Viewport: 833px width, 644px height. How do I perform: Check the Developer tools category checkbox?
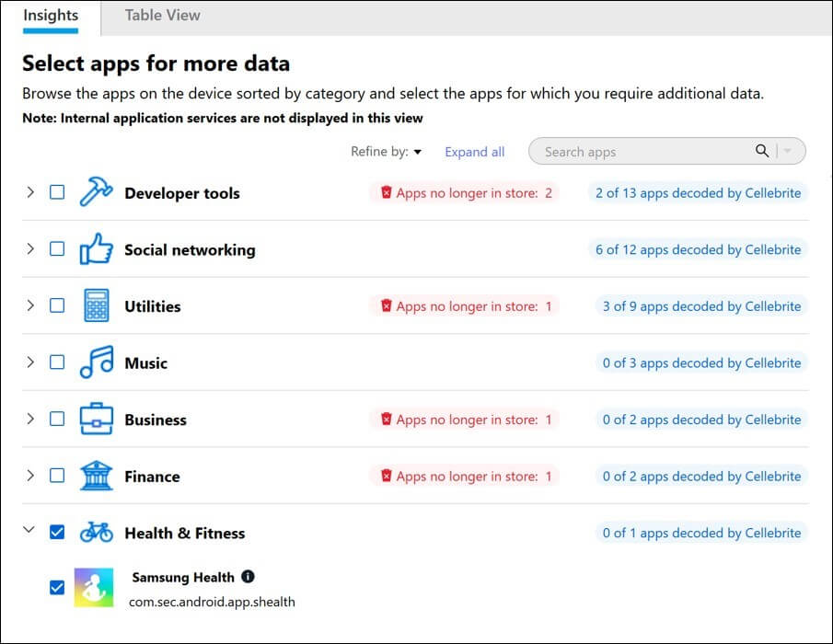click(x=57, y=193)
